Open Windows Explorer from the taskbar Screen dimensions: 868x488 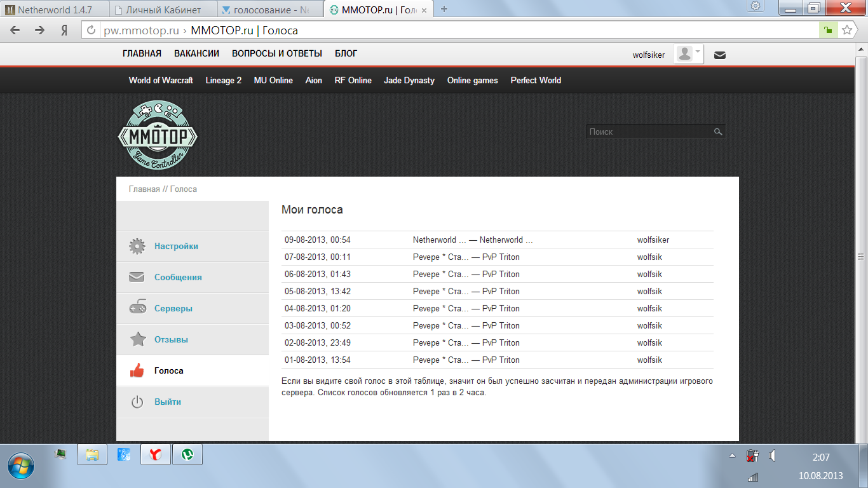92,454
